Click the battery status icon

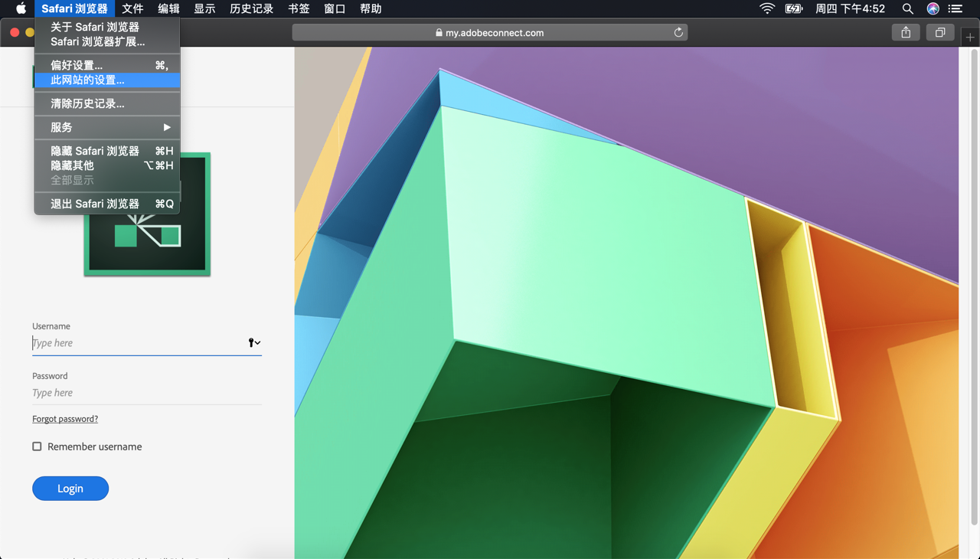794,8
